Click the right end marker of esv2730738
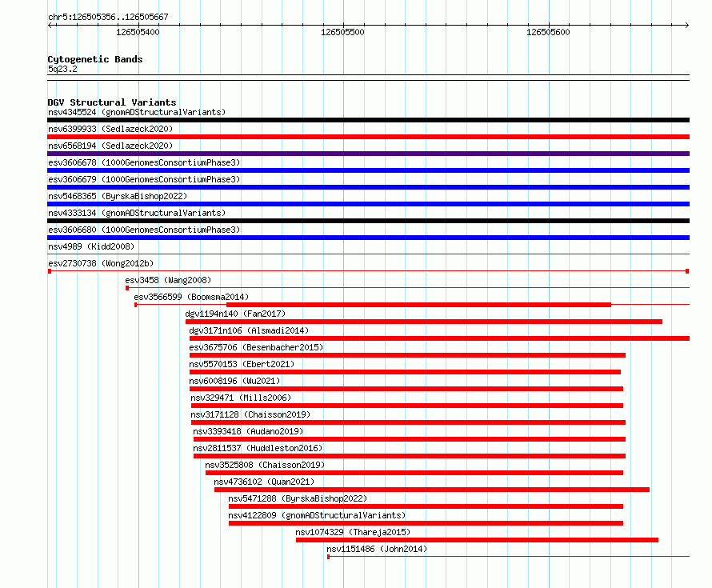 [687, 271]
